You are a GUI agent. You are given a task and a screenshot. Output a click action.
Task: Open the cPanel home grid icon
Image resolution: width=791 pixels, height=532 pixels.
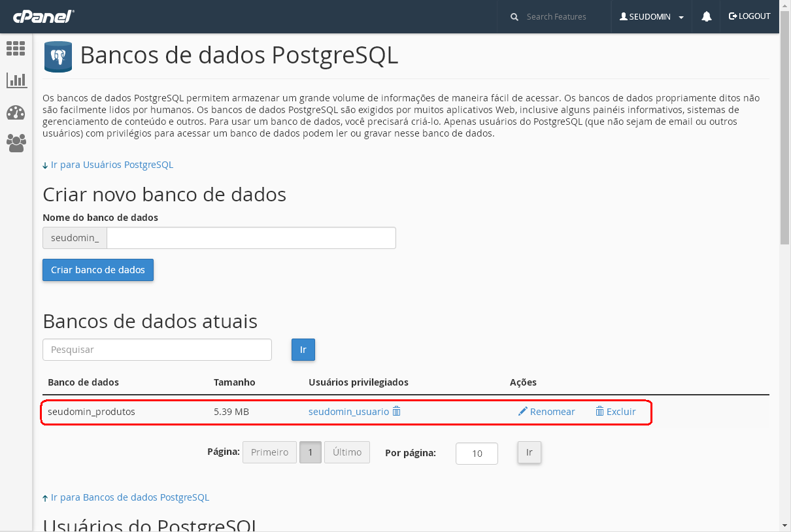tap(16, 48)
